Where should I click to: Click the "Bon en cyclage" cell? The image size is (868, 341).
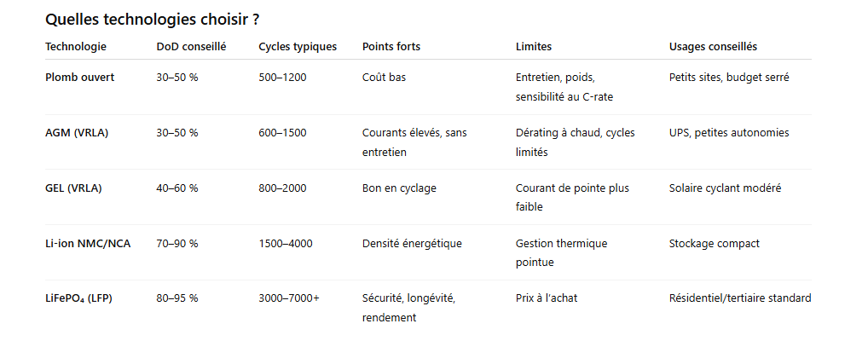click(399, 188)
